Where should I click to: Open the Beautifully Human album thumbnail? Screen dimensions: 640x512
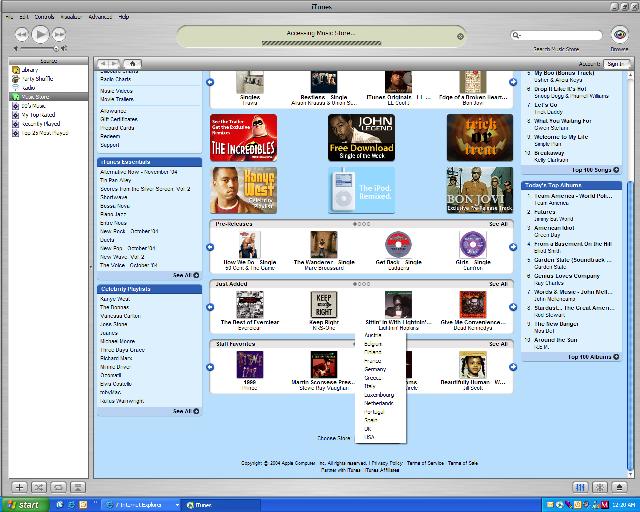coord(473,365)
